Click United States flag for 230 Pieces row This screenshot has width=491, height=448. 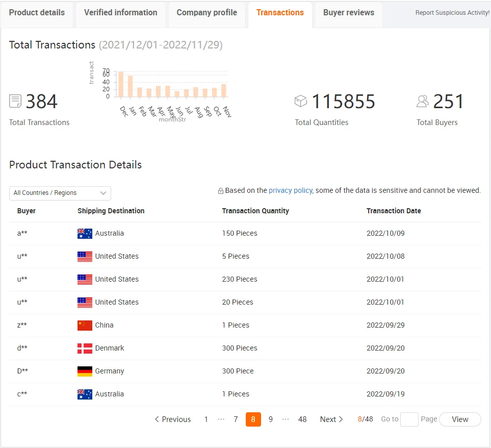pos(85,280)
